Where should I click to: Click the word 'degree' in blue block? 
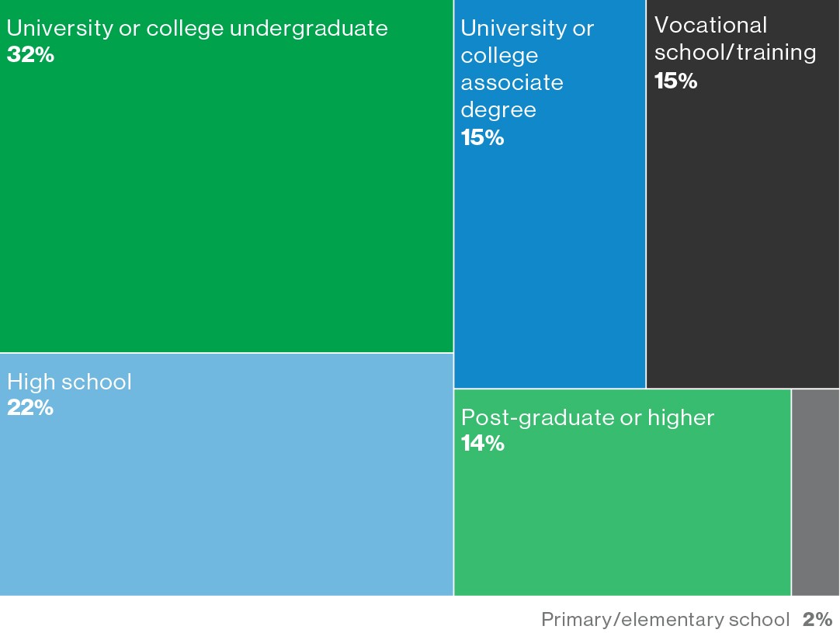coord(498,110)
